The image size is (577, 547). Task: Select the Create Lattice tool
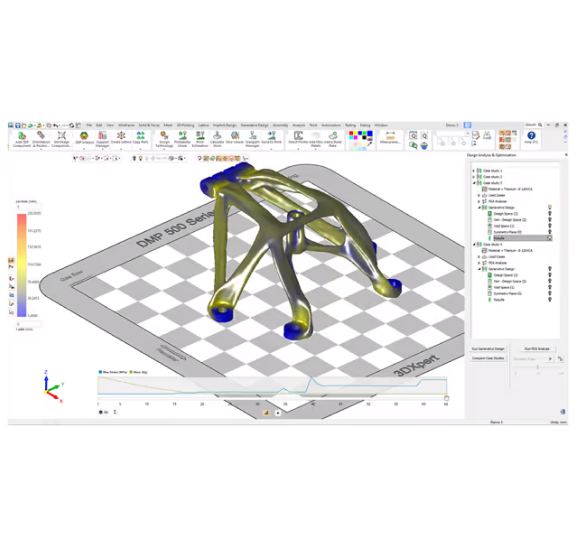(x=121, y=138)
